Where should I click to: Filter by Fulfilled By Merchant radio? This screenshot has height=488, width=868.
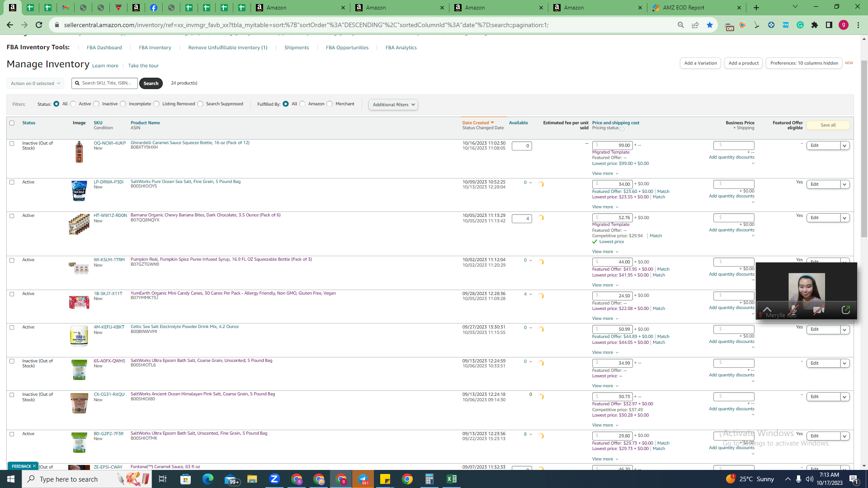point(330,104)
